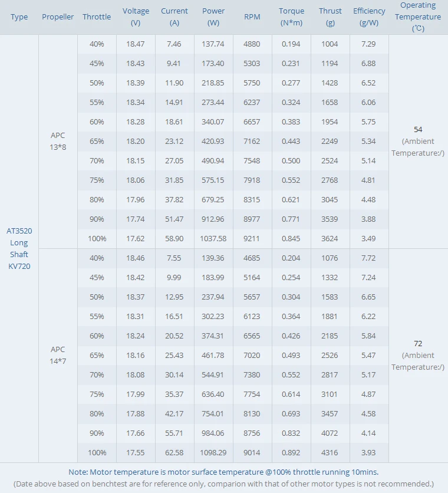This screenshot has height=493, width=448.
Task: Click the Operating Temperature column header
Action: pos(418,17)
